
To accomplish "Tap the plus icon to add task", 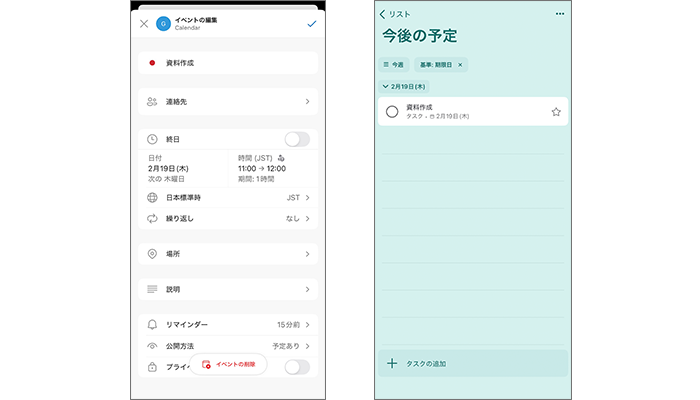I will [392, 363].
